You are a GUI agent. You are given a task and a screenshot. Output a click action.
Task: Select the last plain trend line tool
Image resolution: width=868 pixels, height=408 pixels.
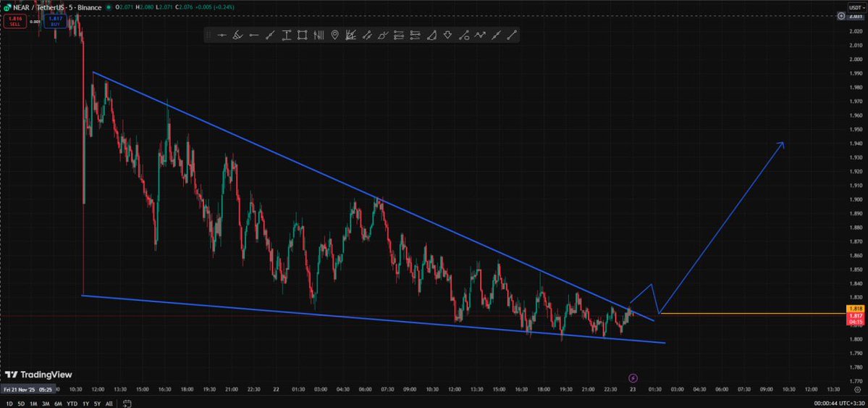tap(512, 36)
